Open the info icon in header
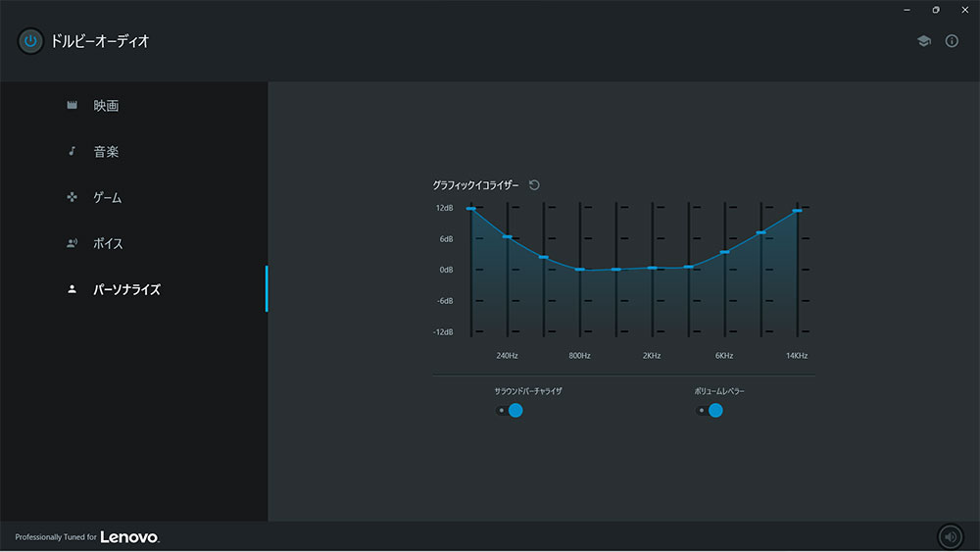 (x=952, y=41)
